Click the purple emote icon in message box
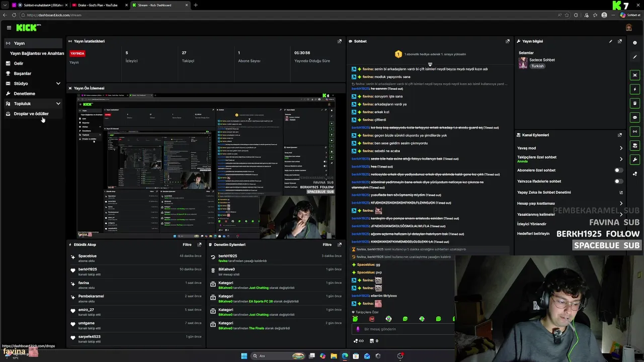 pos(358,329)
